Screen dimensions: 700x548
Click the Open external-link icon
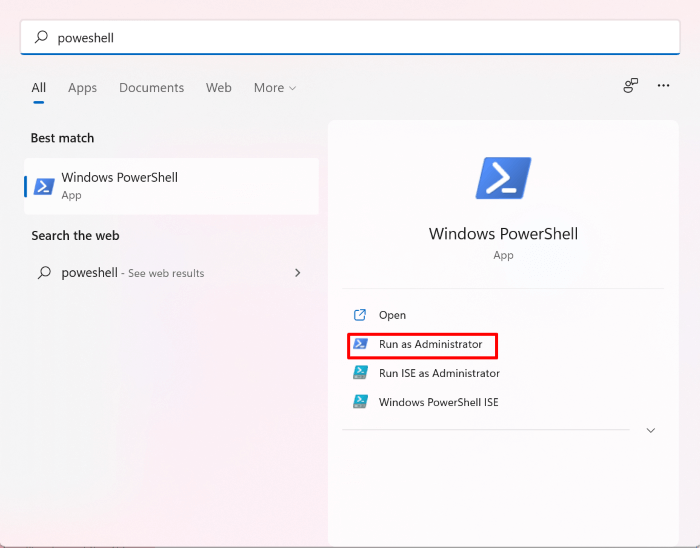(x=360, y=315)
